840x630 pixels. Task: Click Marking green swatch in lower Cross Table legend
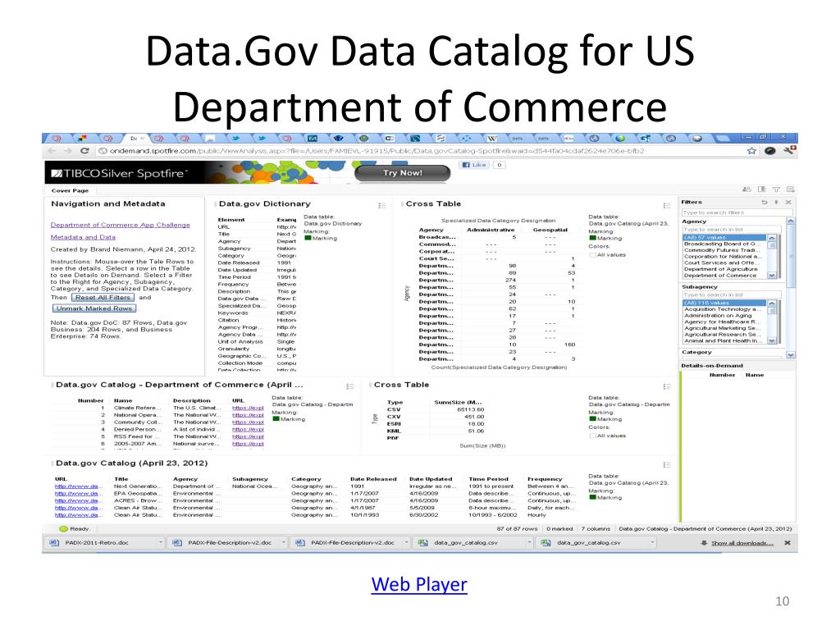pyautogui.click(x=592, y=419)
